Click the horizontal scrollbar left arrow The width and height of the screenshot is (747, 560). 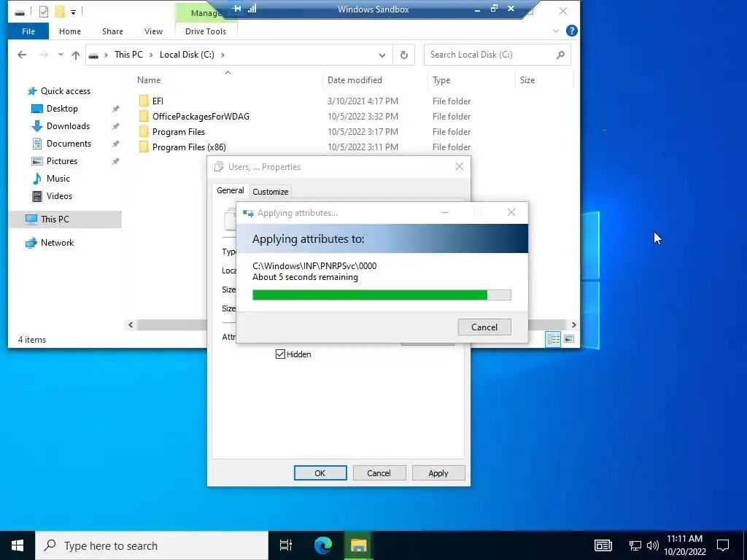[x=131, y=324]
